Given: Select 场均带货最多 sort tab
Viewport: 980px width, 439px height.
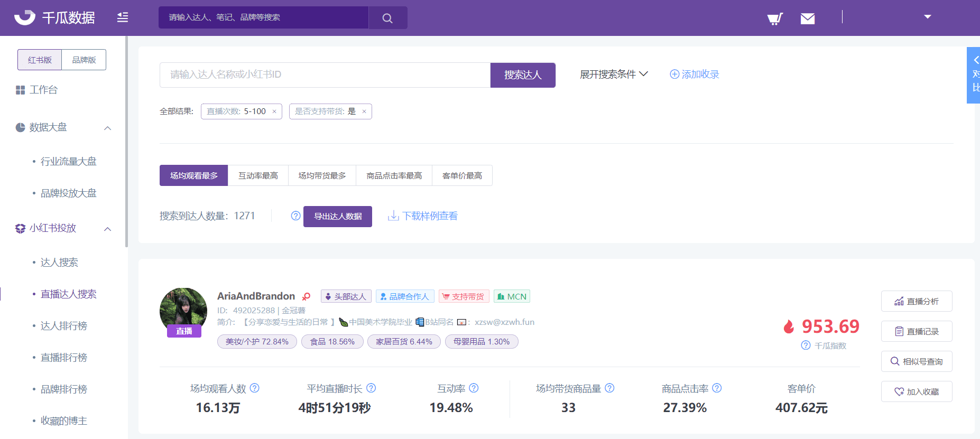Looking at the screenshot, I should click(322, 175).
